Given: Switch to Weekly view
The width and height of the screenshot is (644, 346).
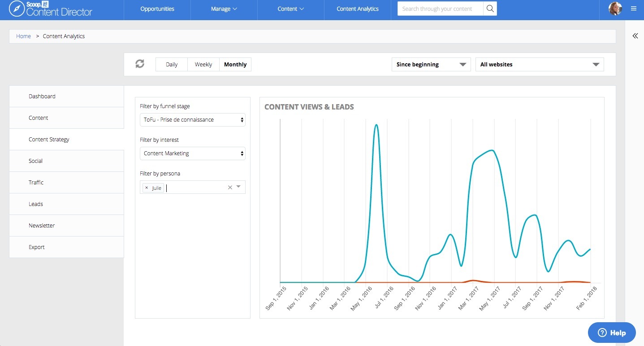Looking at the screenshot, I should pyautogui.click(x=203, y=65).
